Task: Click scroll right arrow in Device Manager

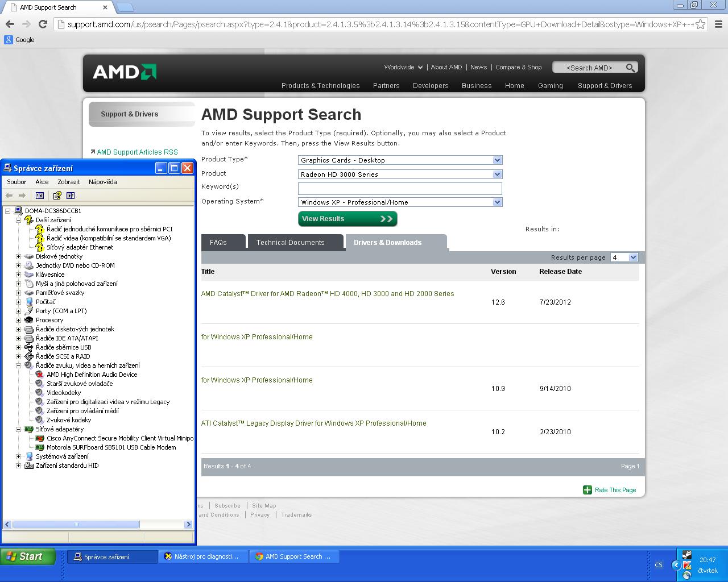Action: click(x=188, y=525)
